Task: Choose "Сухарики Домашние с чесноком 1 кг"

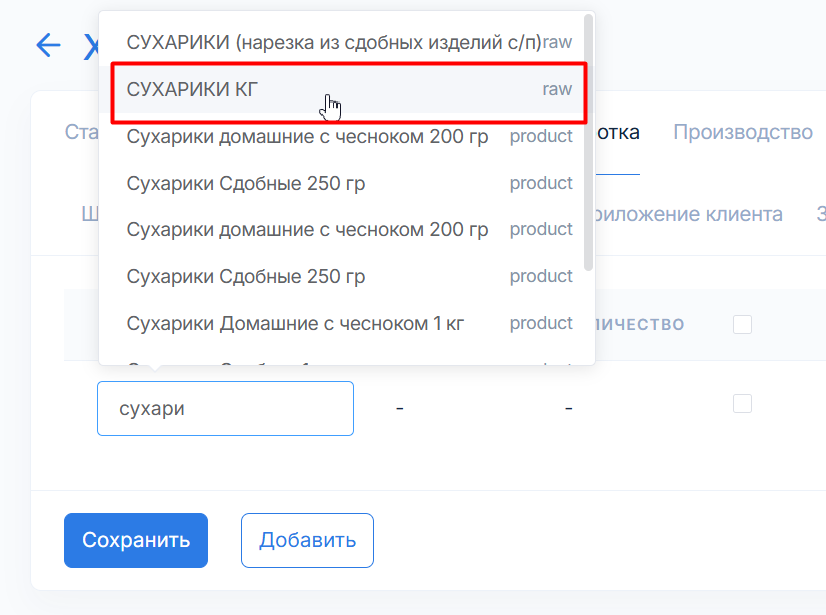Action: 295,323
